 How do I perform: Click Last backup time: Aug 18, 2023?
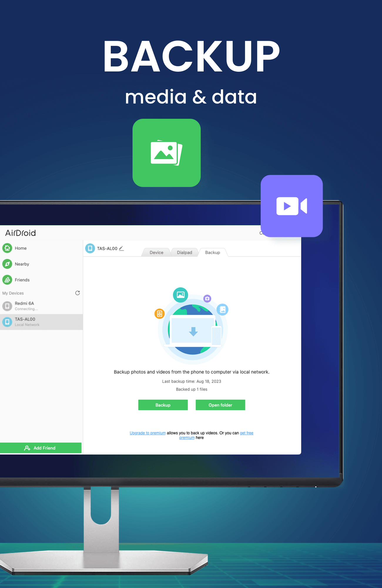pyautogui.click(x=192, y=381)
